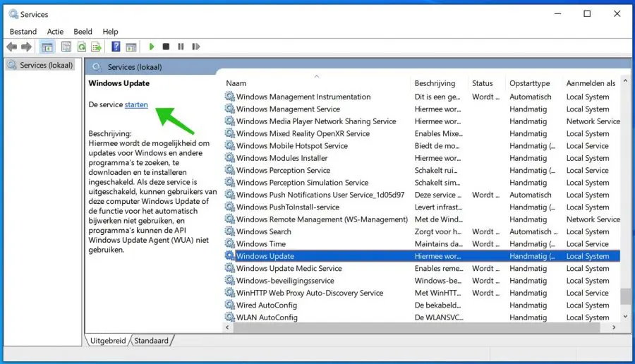
Task: Click the Refresh toolbar icon
Action: click(82, 47)
